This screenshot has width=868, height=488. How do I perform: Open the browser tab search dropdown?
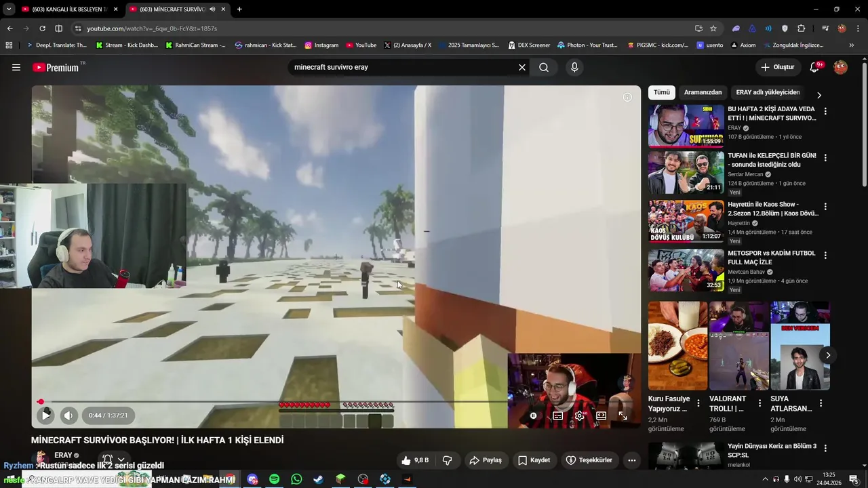[x=8, y=9]
